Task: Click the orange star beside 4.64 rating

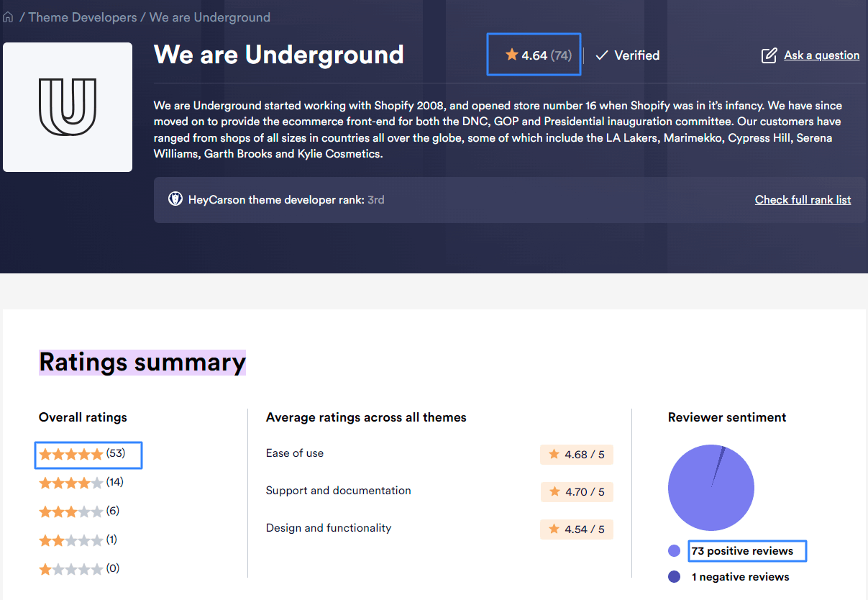Action: (511, 55)
